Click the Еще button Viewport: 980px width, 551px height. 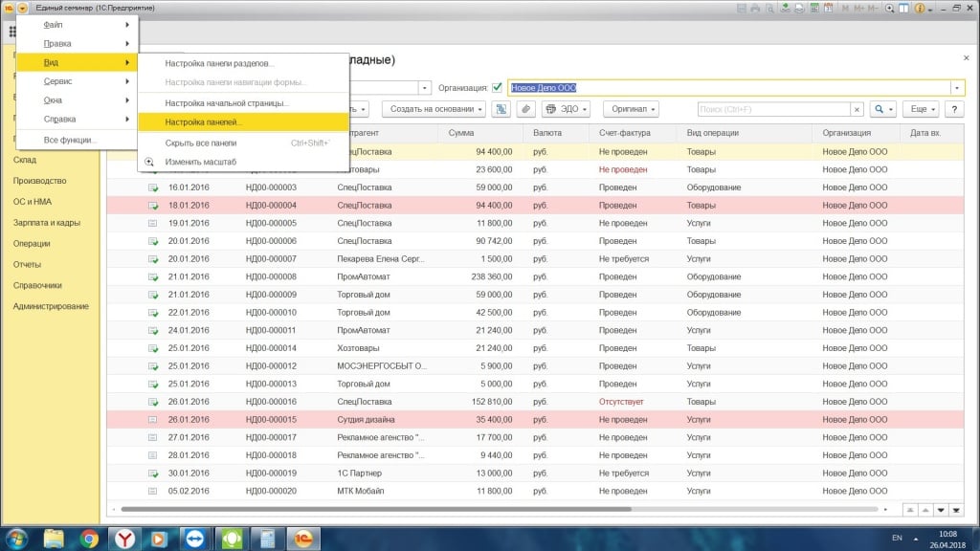tap(921, 109)
